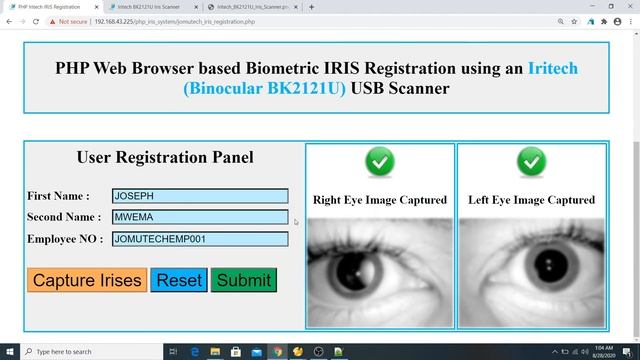This screenshot has width=640, height=360.
Task: Switch to the PHP Iritech IRIS Registration tab
Action: tap(49, 7)
